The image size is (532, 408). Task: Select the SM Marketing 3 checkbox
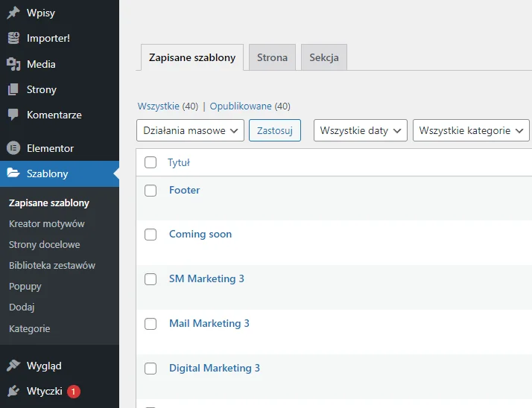151,279
